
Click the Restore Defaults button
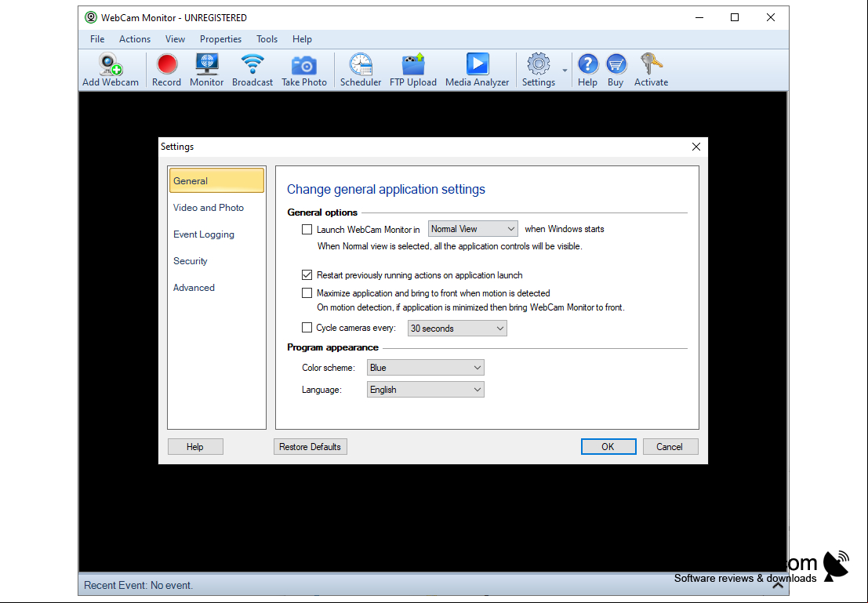tap(310, 447)
